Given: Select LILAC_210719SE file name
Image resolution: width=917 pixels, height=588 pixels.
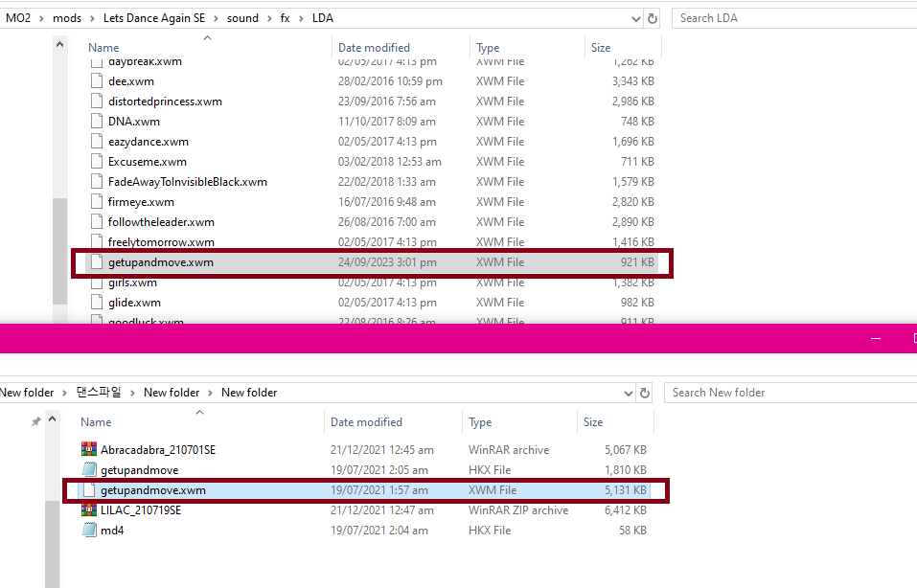Looking at the screenshot, I should (x=141, y=510).
